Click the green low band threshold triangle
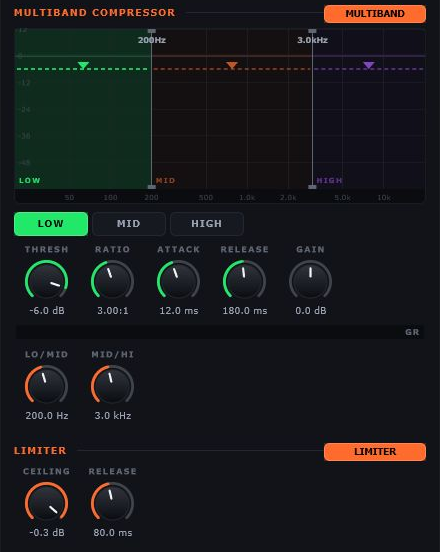The height and width of the screenshot is (552, 440). [x=83, y=65]
